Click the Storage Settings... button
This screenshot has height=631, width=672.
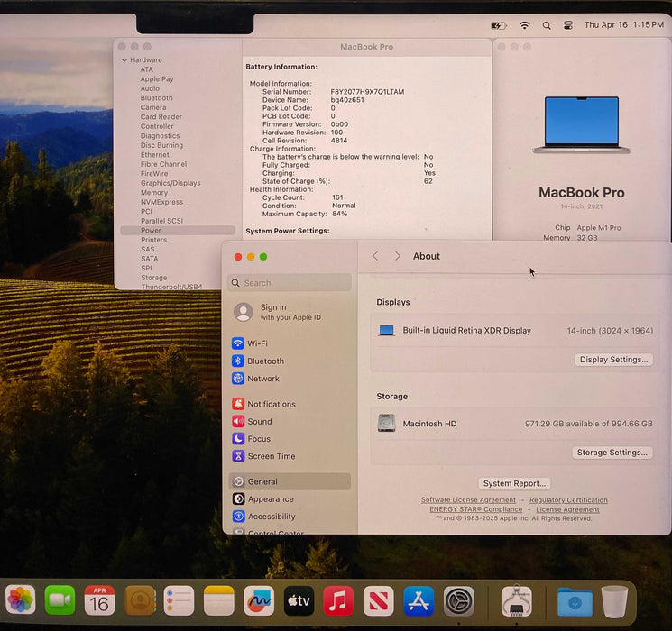coord(612,453)
